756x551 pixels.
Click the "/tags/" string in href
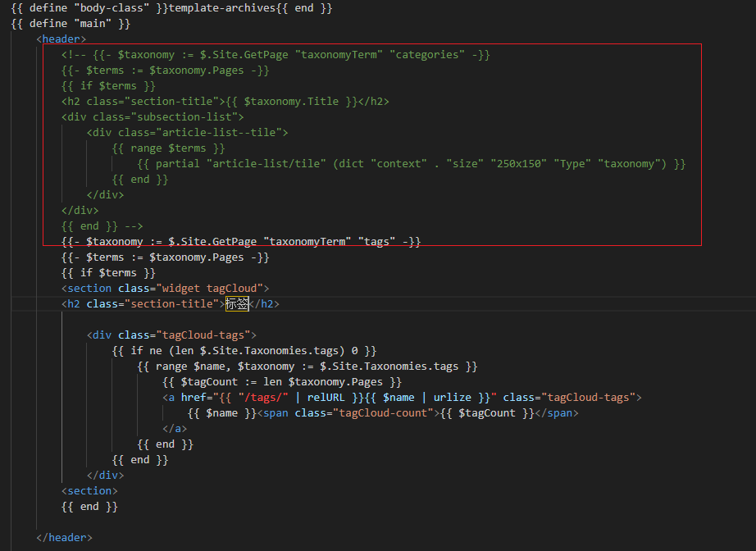click(263, 397)
